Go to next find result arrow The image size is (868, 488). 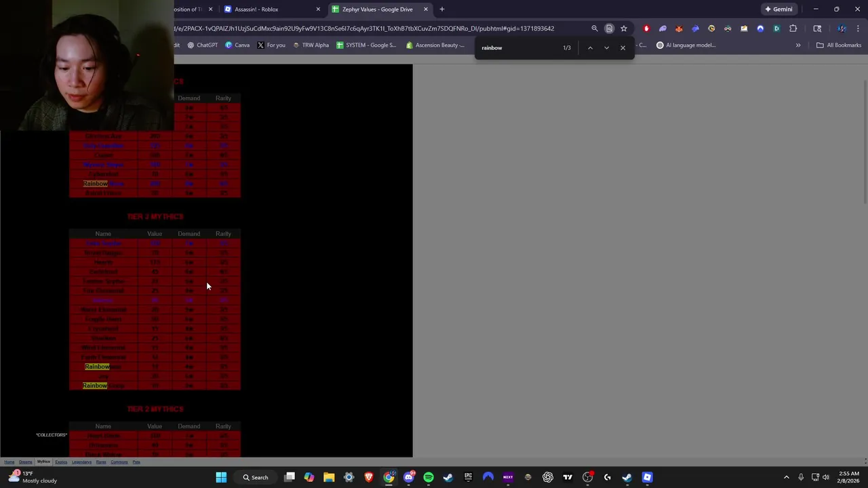(606, 47)
